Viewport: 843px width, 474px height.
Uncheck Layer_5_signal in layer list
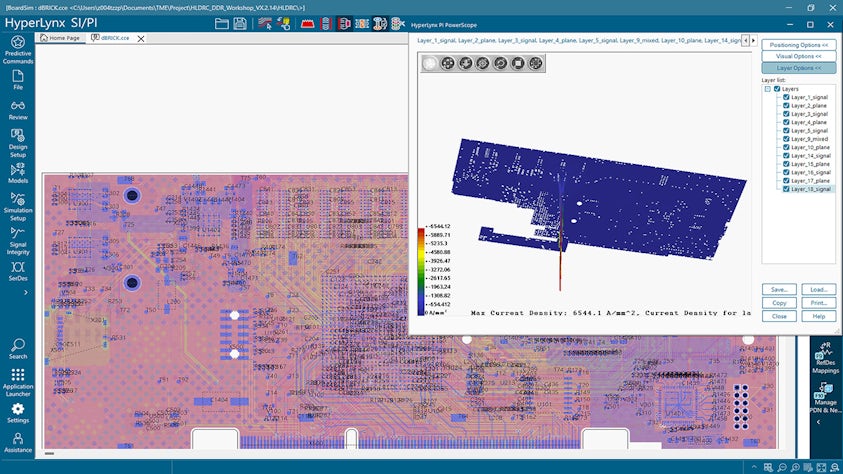(786, 131)
